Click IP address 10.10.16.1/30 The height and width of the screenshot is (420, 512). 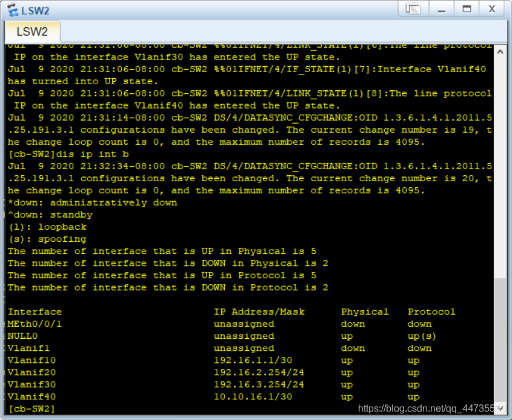[x=253, y=396]
